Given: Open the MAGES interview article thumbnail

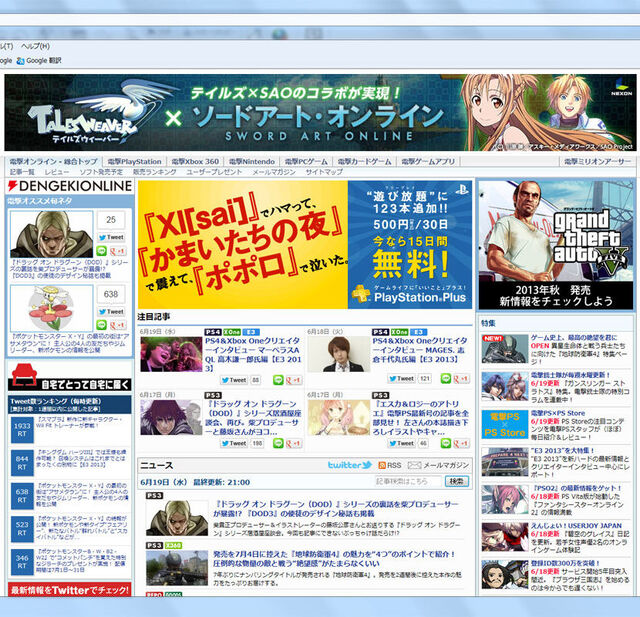Looking at the screenshot, I should (x=339, y=354).
